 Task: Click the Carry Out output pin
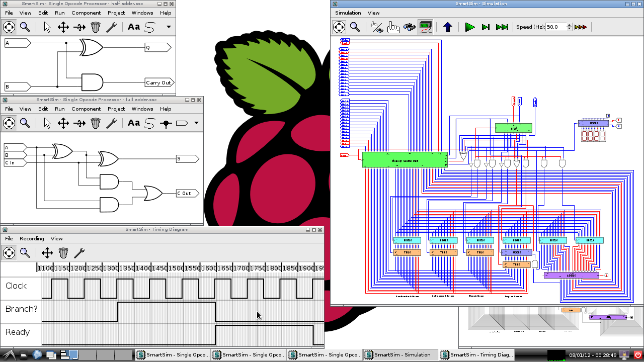click(158, 82)
